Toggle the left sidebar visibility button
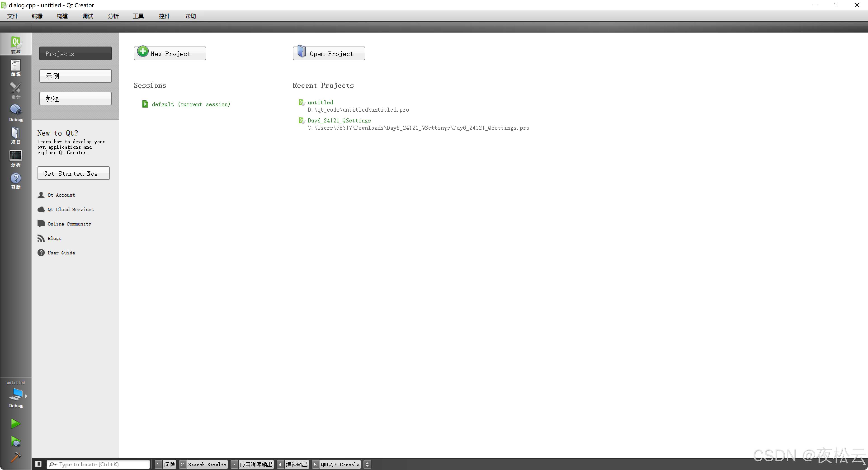The height and width of the screenshot is (470, 868). (x=38, y=464)
